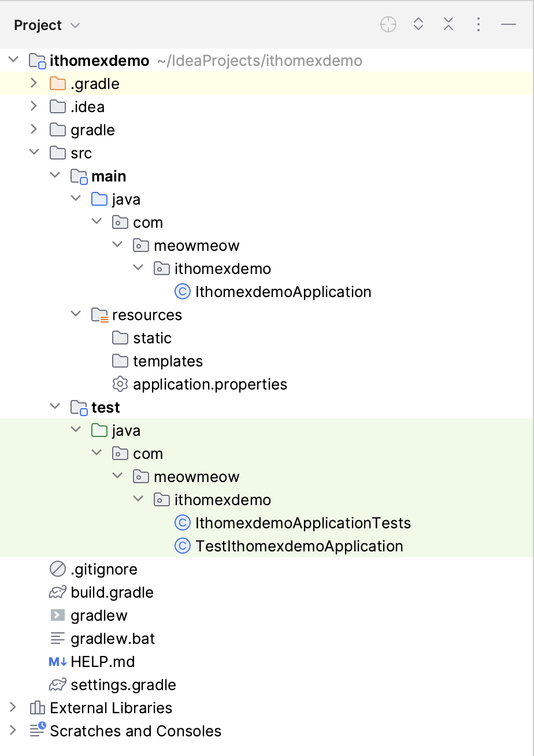This screenshot has width=534, height=756.
Task: Expand the External Libraries node
Action: [13, 708]
